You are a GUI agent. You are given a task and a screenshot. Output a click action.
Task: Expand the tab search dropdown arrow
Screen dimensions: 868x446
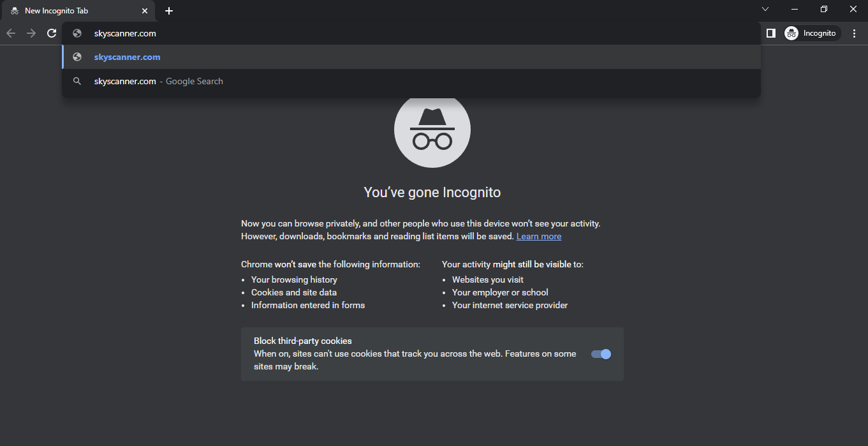point(765,9)
